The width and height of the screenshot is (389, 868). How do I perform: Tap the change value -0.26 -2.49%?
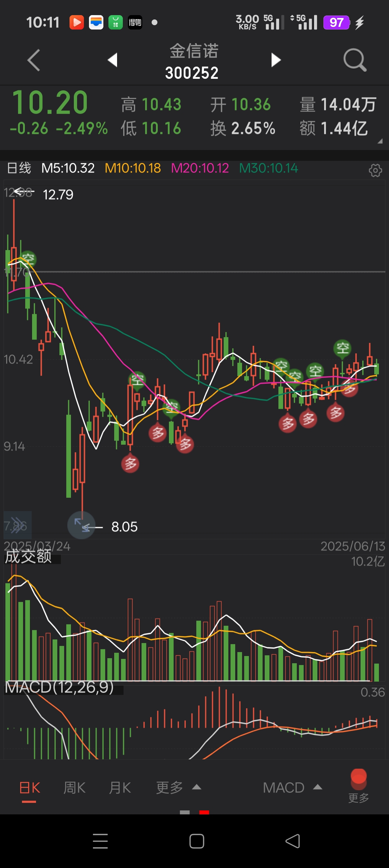(x=59, y=128)
